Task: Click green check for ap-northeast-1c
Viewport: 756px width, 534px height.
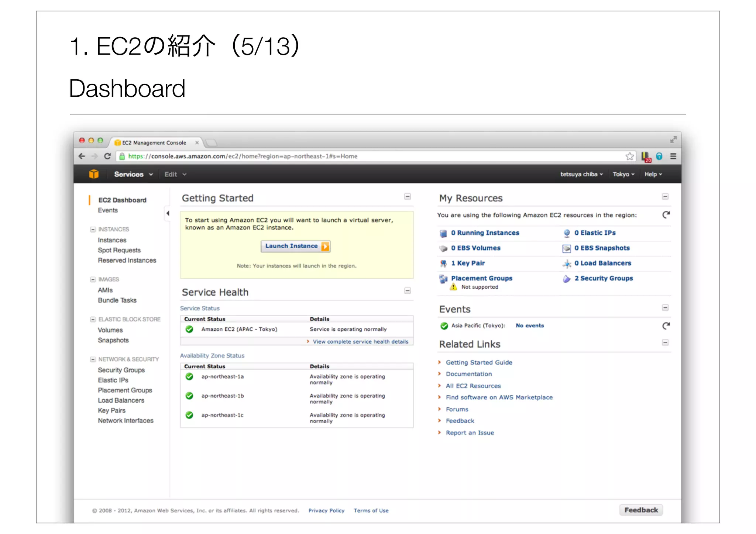Action: 189,415
